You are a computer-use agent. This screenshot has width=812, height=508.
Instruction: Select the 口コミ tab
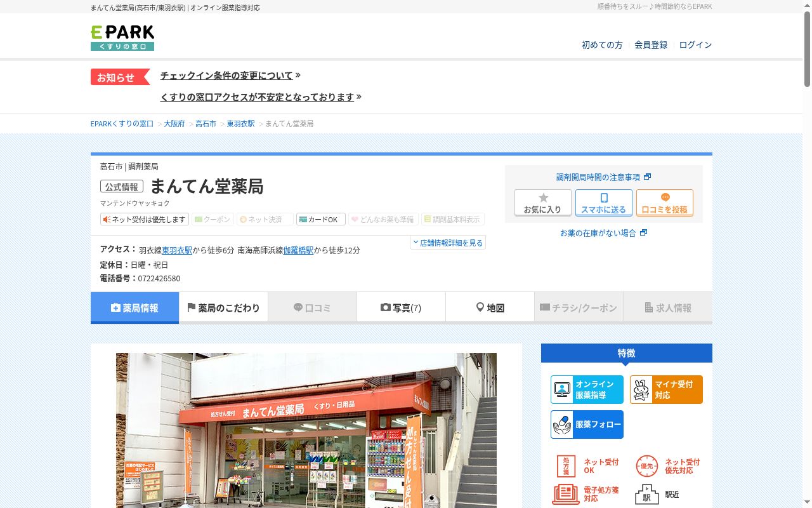point(312,308)
